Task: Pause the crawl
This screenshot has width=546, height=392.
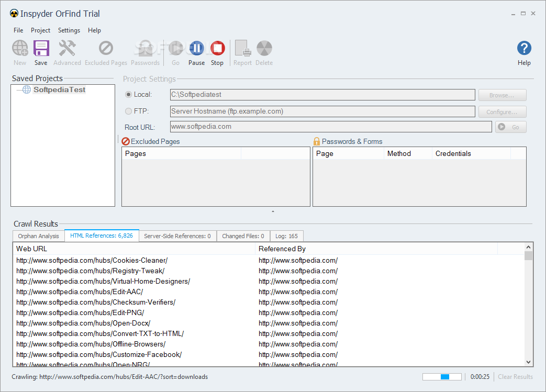Action: [x=197, y=48]
